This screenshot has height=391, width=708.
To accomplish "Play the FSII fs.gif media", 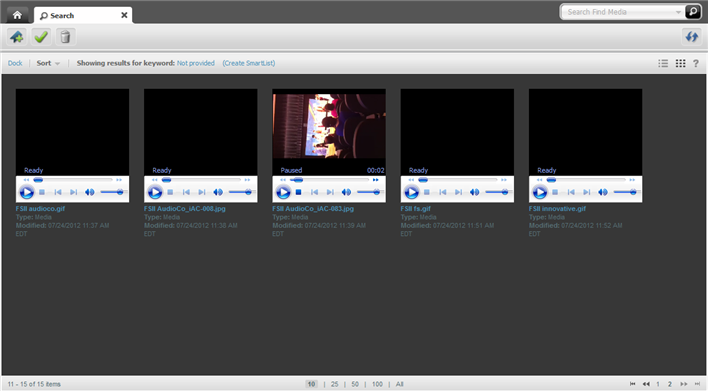I will click(x=411, y=192).
